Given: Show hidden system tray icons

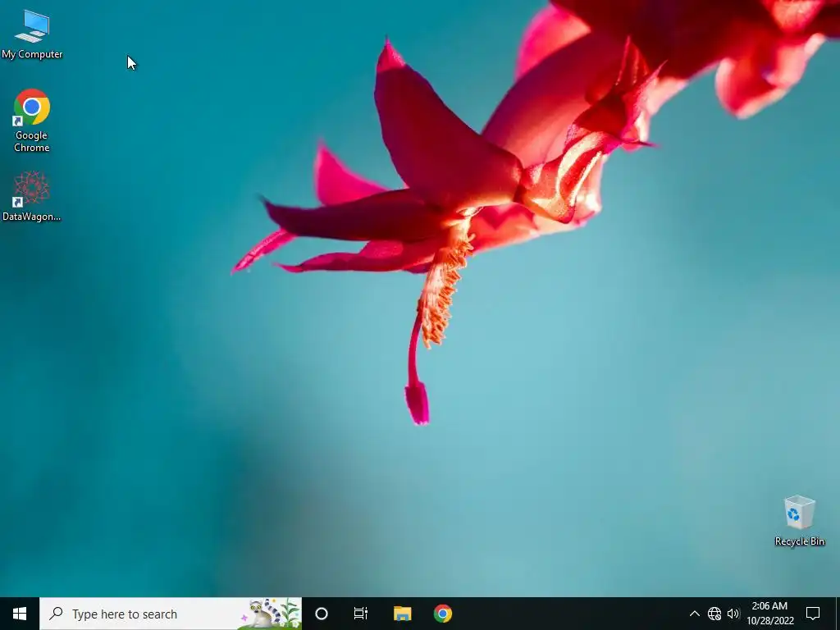Looking at the screenshot, I should (694, 614).
